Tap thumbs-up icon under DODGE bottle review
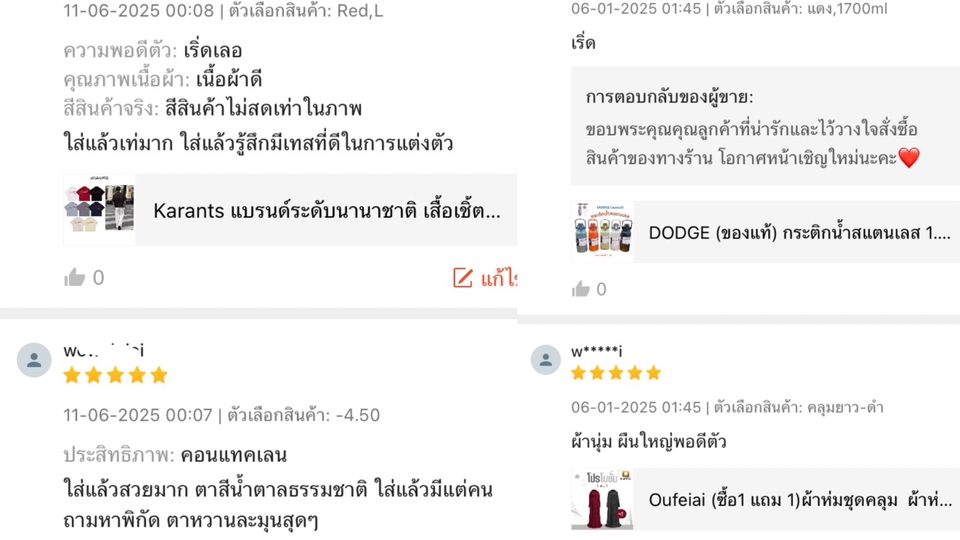The width and height of the screenshot is (960, 540). (x=580, y=289)
